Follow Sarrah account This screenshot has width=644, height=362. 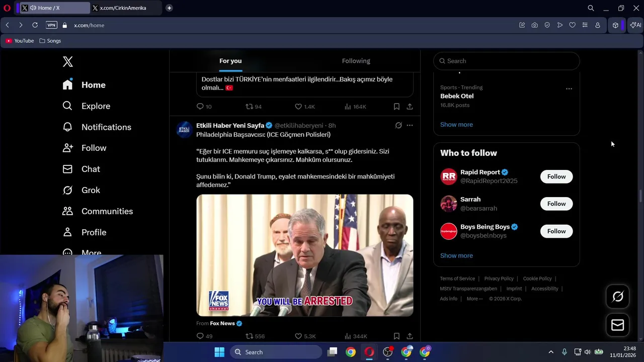pyautogui.click(x=556, y=204)
